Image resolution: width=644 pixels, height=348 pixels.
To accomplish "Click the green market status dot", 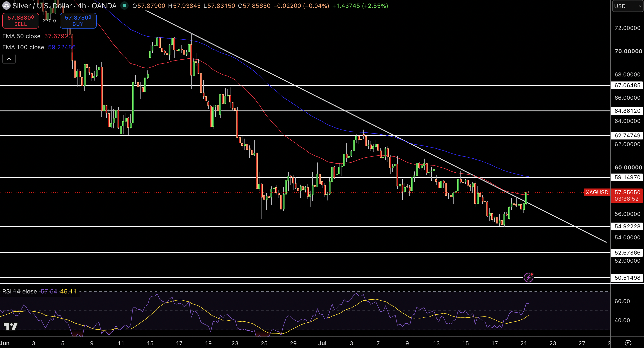I will click(x=124, y=6).
